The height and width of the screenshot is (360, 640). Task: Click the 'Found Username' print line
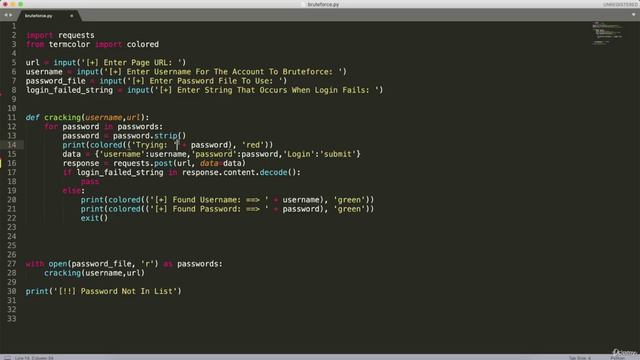(227, 200)
